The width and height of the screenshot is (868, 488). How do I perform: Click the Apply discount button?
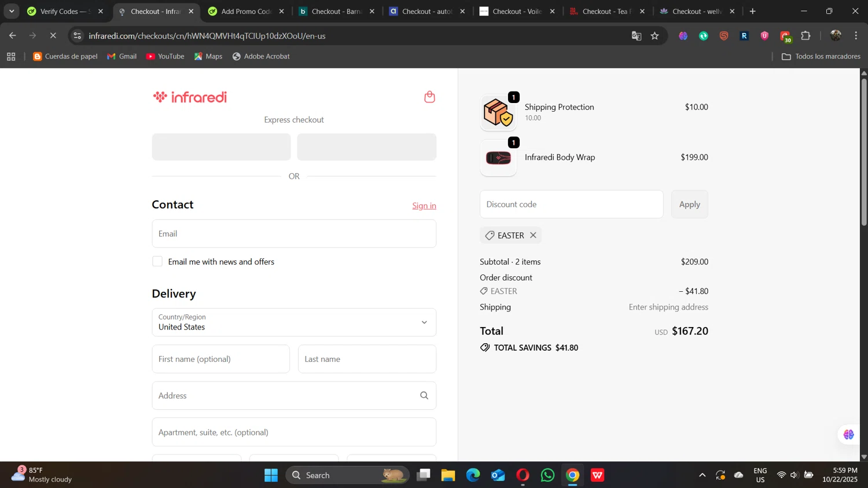point(689,204)
